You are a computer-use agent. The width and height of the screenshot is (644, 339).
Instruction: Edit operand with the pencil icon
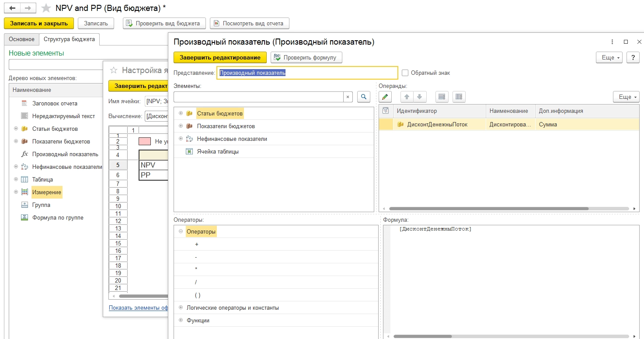(x=385, y=97)
